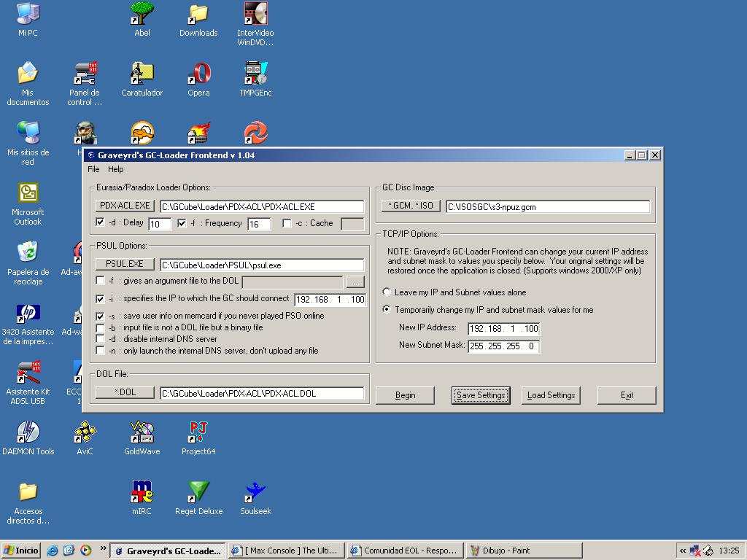
Task: Click the New IP Address field
Action: 504,329
